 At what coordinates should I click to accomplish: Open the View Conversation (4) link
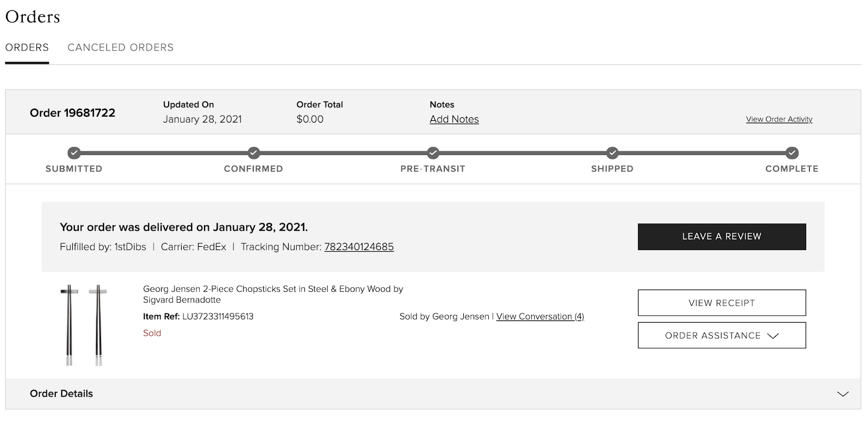[x=540, y=316]
